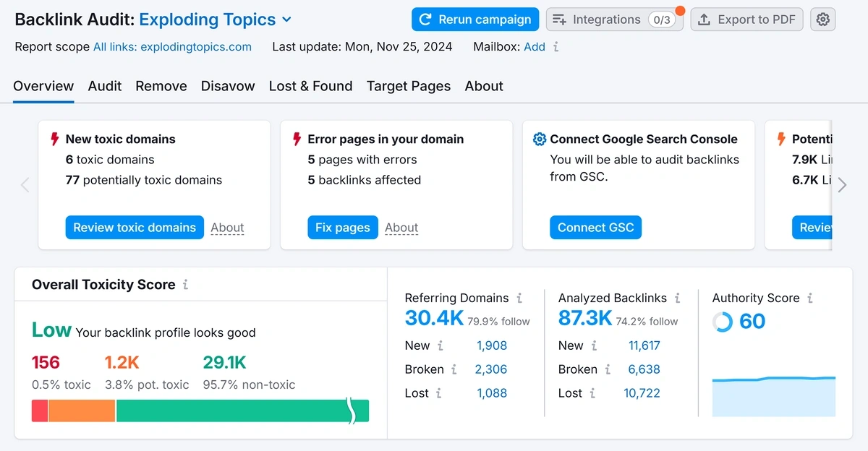This screenshot has height=451, width=868.
Task: Click the Rerun campaign button
Action: click(475, 20)
